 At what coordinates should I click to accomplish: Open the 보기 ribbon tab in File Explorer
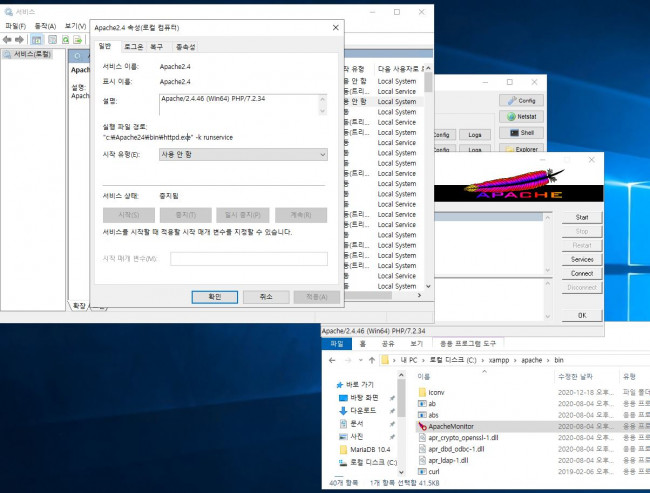coord(416,344)
